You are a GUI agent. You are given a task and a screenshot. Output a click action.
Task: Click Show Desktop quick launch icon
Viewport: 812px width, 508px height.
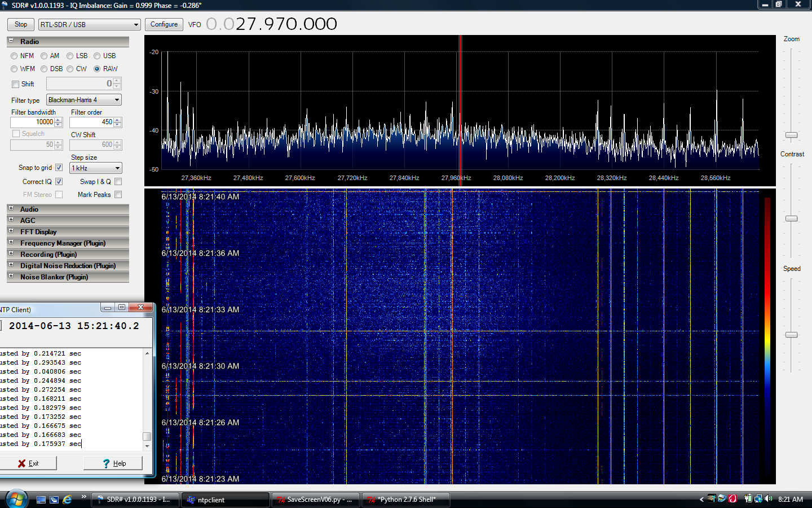(x=41, y=500)
